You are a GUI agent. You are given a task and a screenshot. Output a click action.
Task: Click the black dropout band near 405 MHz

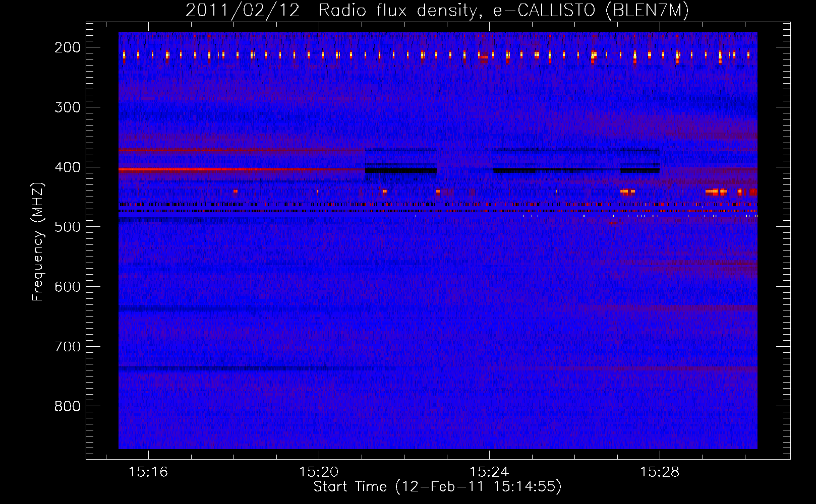click(400, 170)
